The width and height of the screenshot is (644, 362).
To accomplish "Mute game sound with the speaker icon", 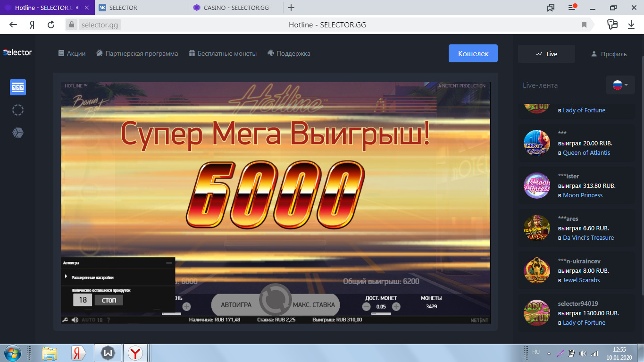I will click(75, 319).
